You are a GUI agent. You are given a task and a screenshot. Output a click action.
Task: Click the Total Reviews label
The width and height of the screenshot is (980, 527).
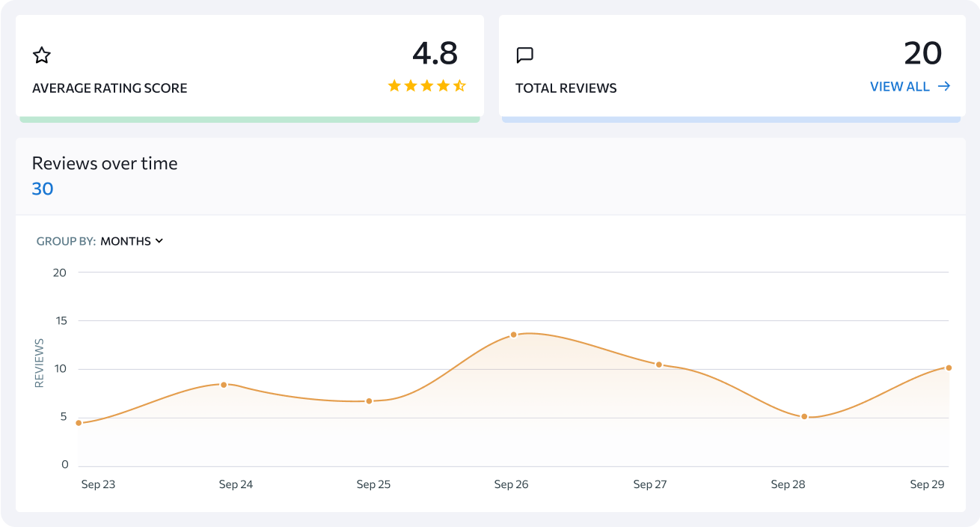[x=566, y=88]
